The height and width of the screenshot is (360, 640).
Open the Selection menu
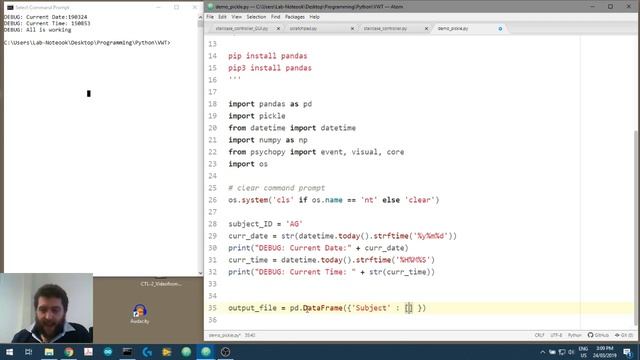coord(256,17)
